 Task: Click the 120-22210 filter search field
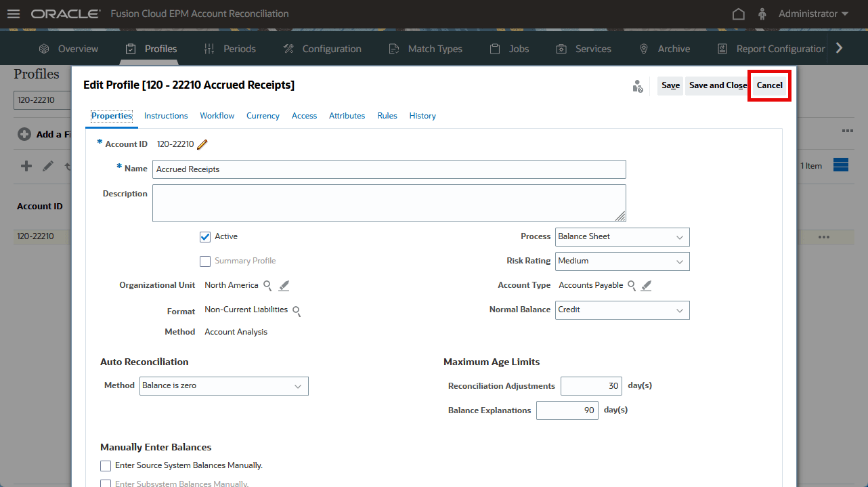[x=42, y=100]
